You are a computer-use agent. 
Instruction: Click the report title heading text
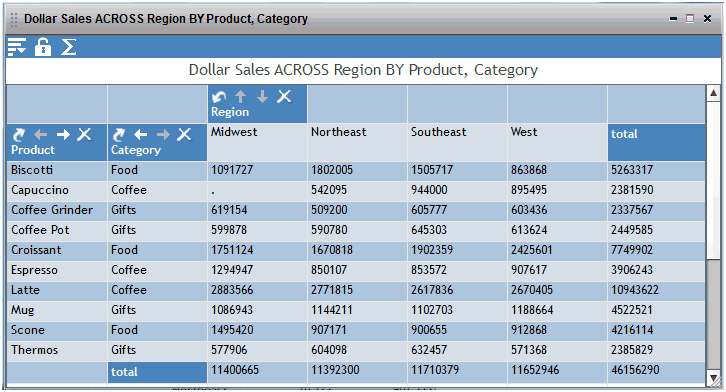click(363, 70)
